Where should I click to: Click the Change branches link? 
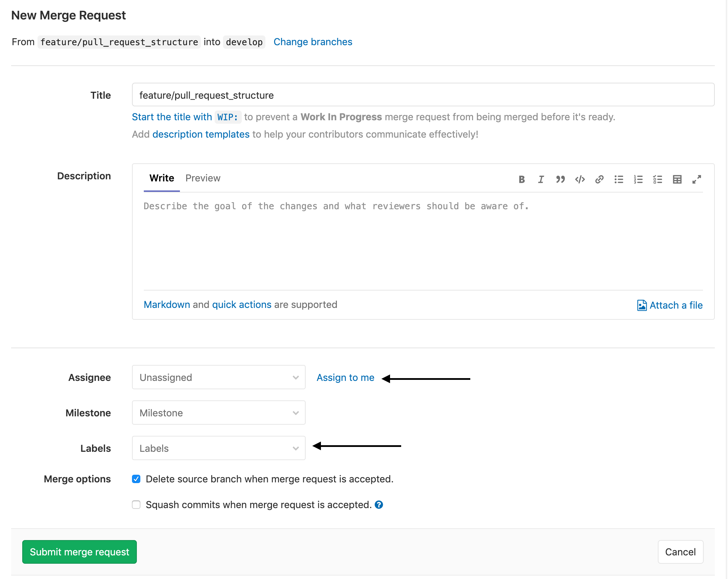pos(313,42)
